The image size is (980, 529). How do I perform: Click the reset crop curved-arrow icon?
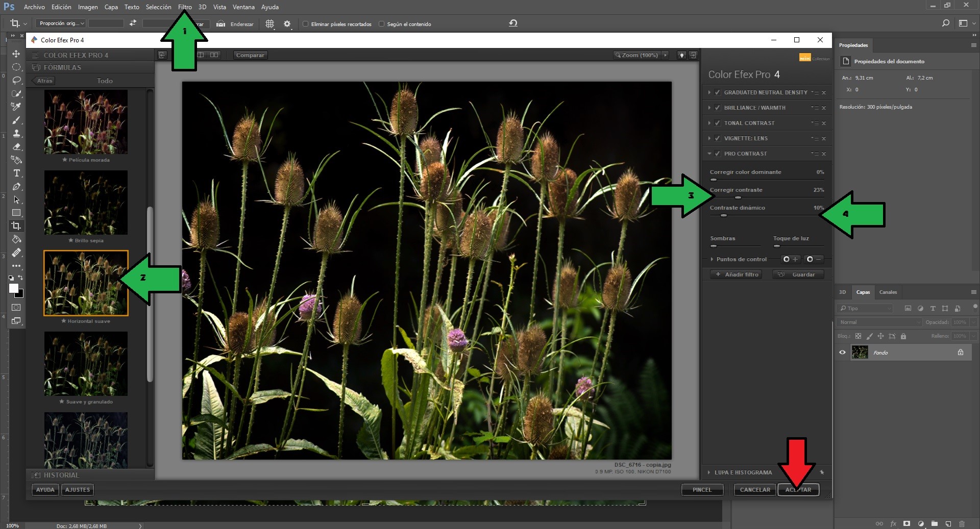pyautogui.click(x=513, y=23)
